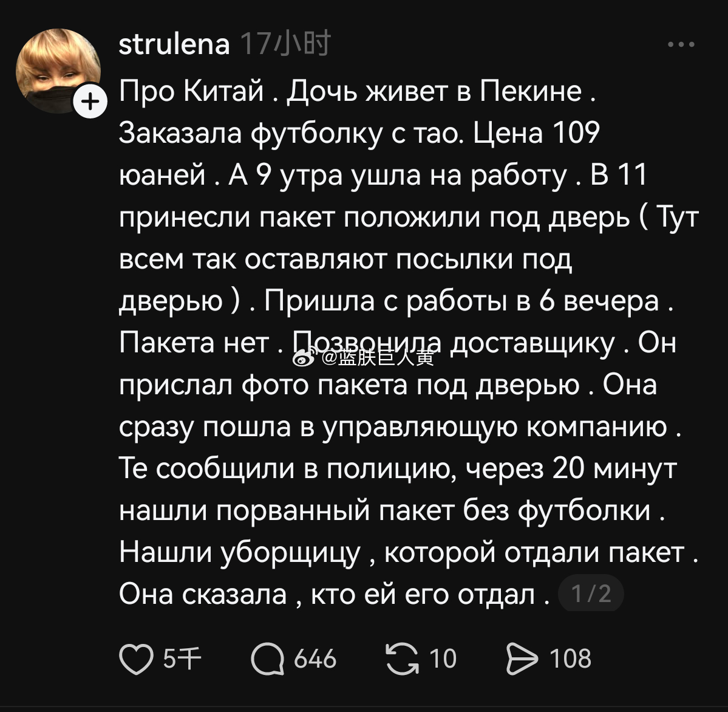Open strulena's profile picture
Image resolution: width=728 pixels, height=712 pixels.
(58, 71)
